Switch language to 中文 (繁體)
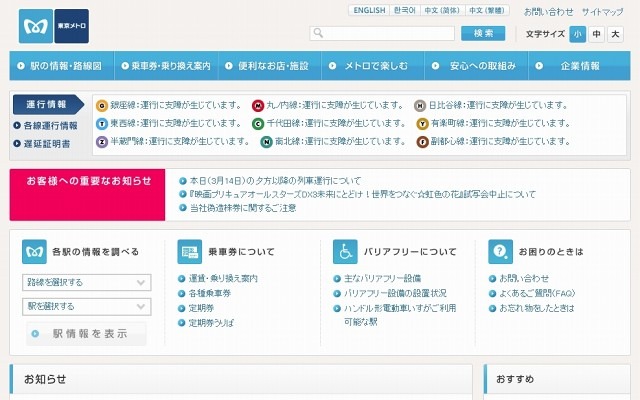 point(487,10)
